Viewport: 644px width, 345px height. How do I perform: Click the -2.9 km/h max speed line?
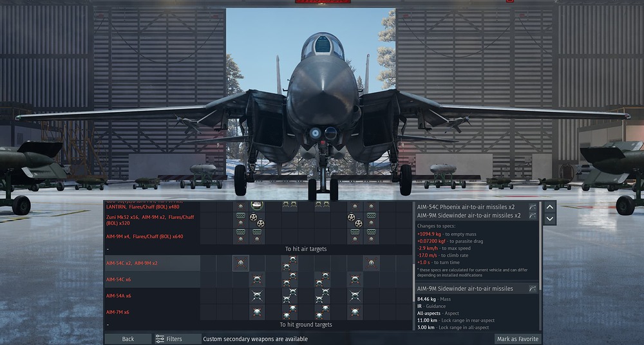coord(444,248)
